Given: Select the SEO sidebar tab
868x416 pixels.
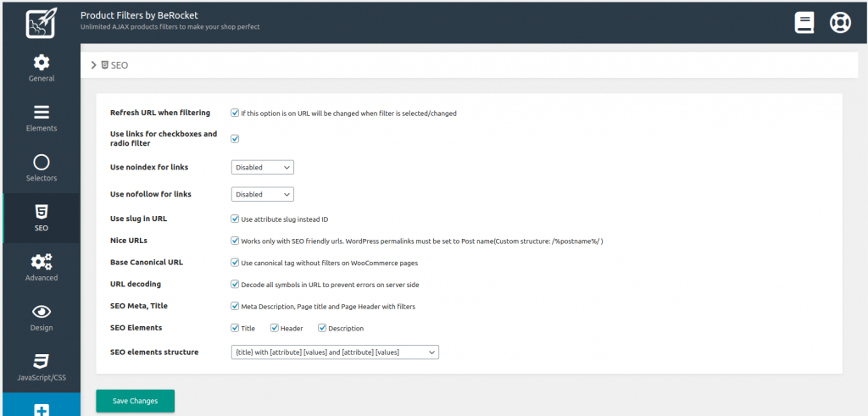Looking at the screenshot, I should pos(41,218).
